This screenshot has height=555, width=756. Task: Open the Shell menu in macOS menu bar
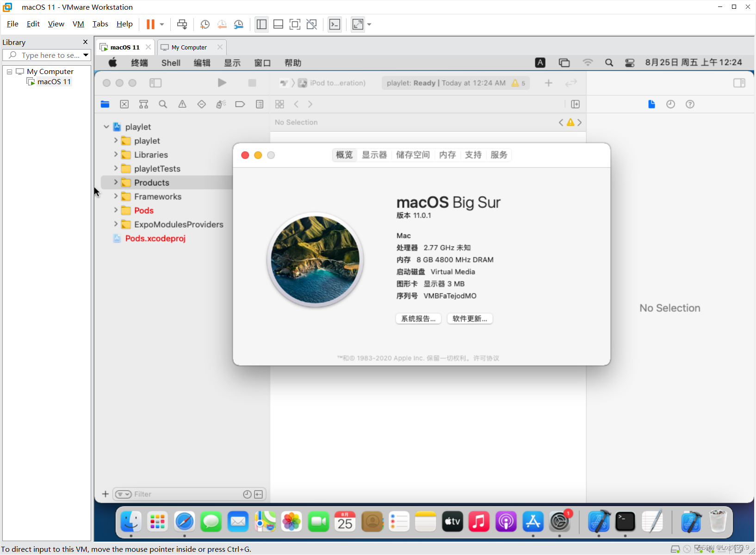tap(171, 63)
